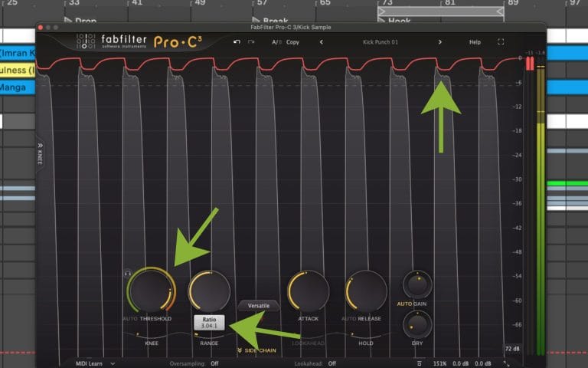Viewport: 588px width, 368px height.
Task: Enable Auto Gain
Action: [x=412, y=304]
